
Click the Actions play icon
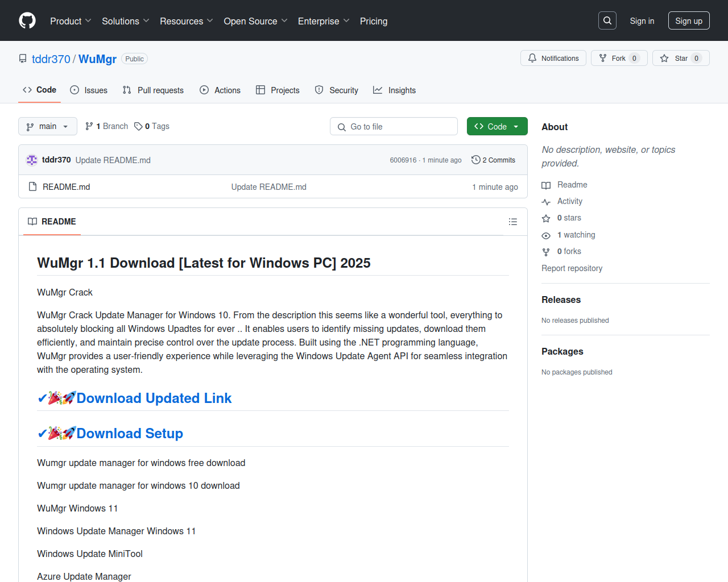coord(204,90)
